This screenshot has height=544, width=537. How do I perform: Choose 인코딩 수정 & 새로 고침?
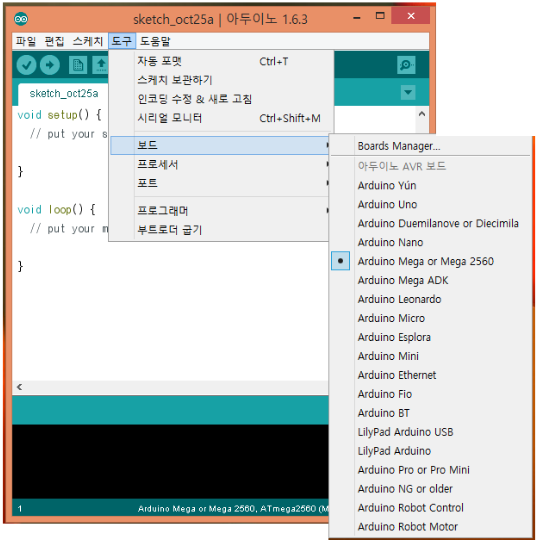[220, 99]
